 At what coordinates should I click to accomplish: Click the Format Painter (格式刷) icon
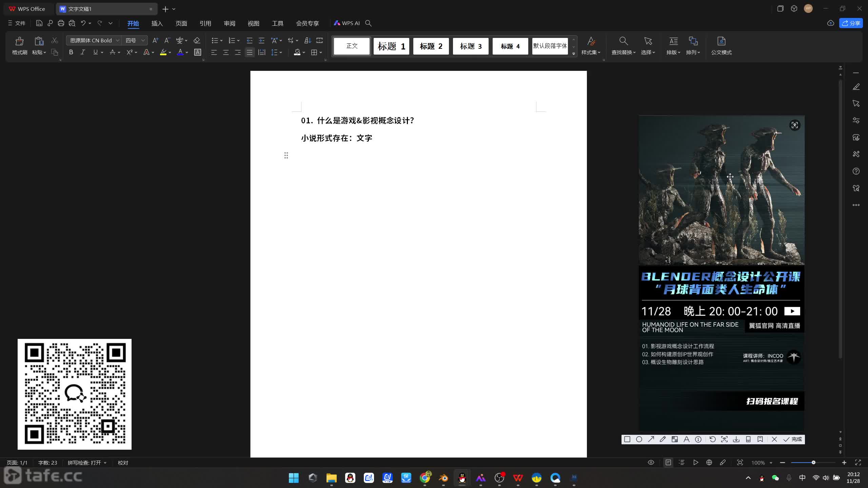19,41
